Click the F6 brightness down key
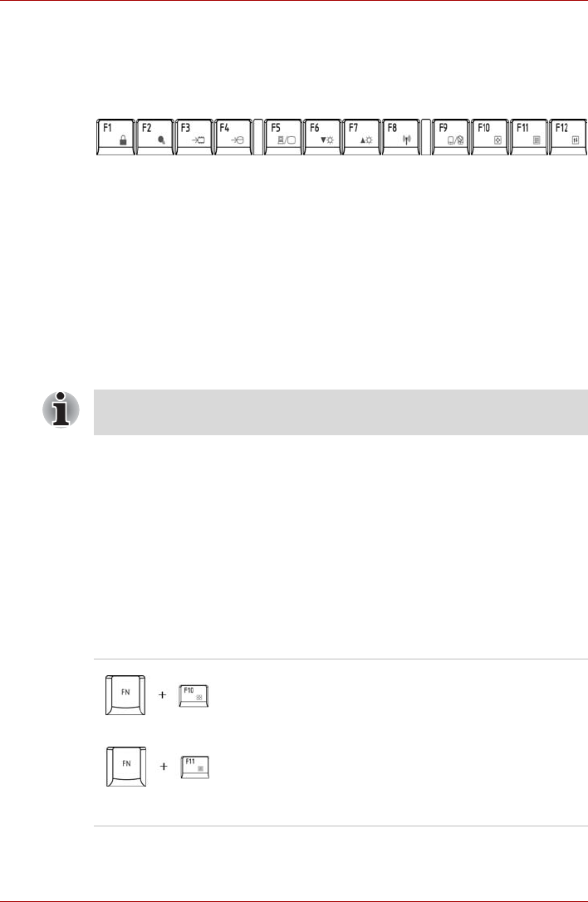The image size is (588, 902). [x=322, y=135]
